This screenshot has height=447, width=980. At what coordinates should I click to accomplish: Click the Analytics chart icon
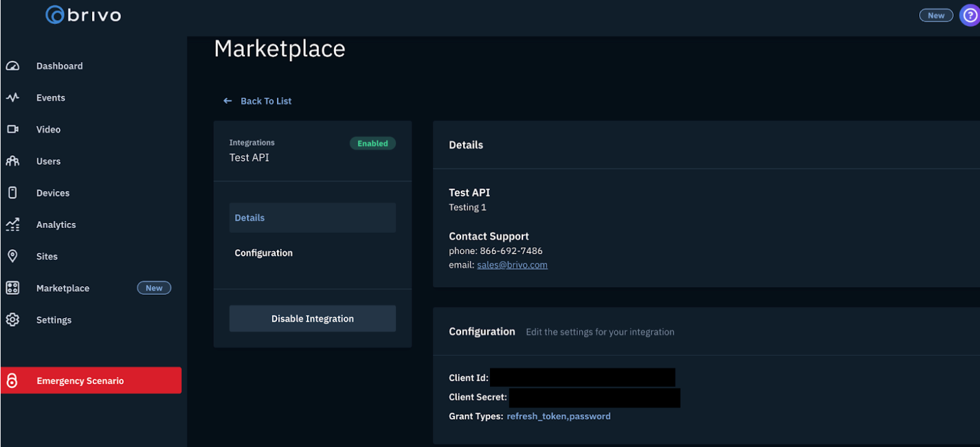13,224
